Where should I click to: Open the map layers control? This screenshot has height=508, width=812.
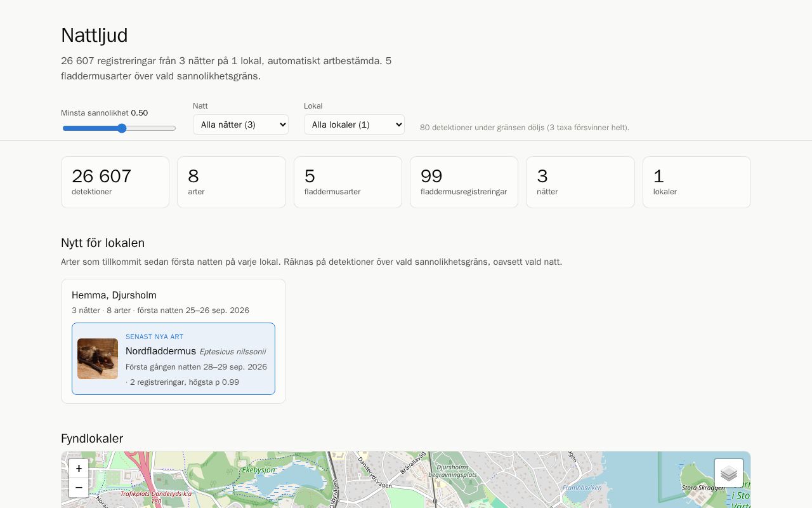coord(729,473)
